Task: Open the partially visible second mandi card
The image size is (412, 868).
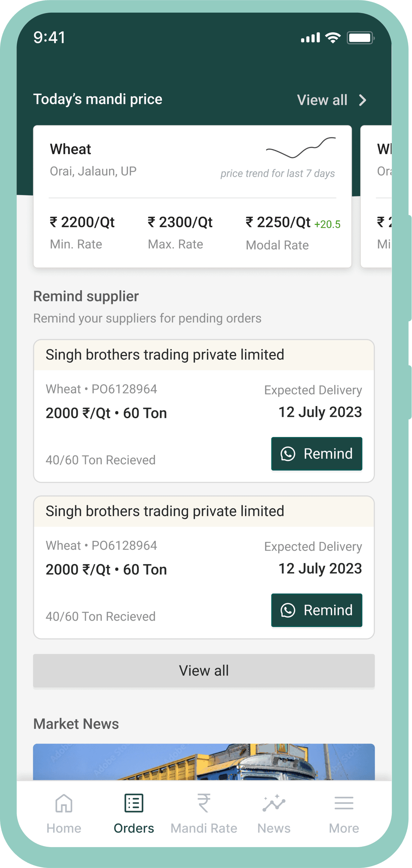Action: [376, 196]
